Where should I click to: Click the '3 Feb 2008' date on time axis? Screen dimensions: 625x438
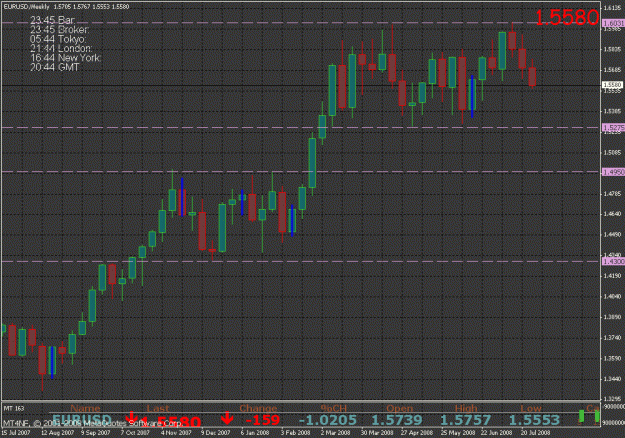pyautogui.click(x=295, y=433)
